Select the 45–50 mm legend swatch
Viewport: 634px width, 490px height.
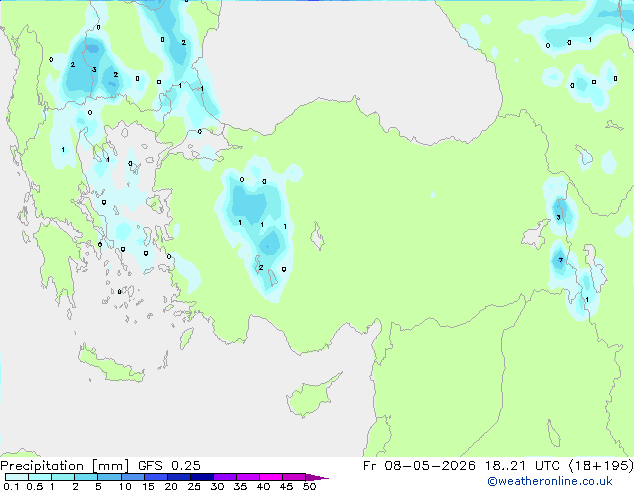click(x=294, y=477)
